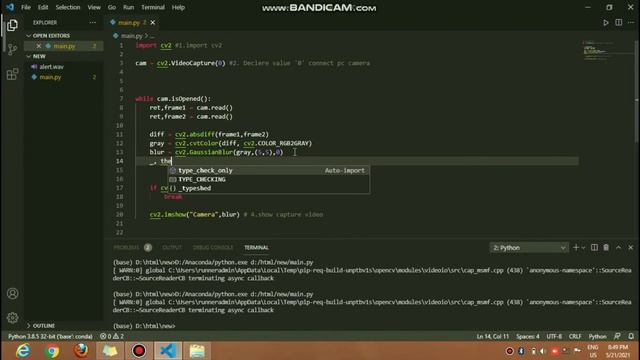
Task: Change indentation via Spaces: 4
Action: pos(528,337)
